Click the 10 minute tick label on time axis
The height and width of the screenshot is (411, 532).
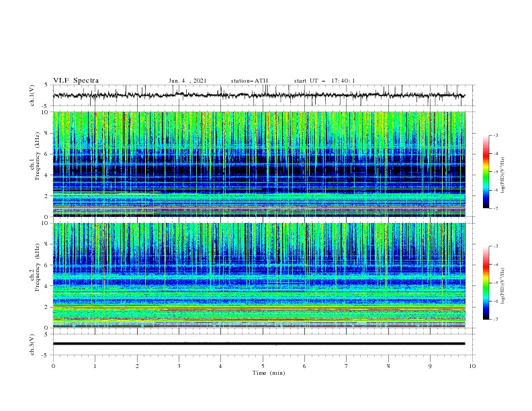point(472,366)
